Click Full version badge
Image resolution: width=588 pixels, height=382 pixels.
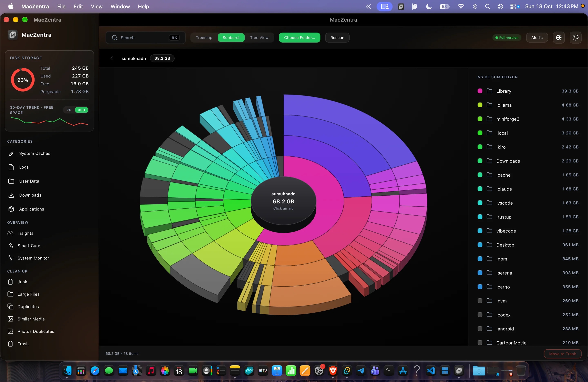pyautogui.click(x=507, y=38)
